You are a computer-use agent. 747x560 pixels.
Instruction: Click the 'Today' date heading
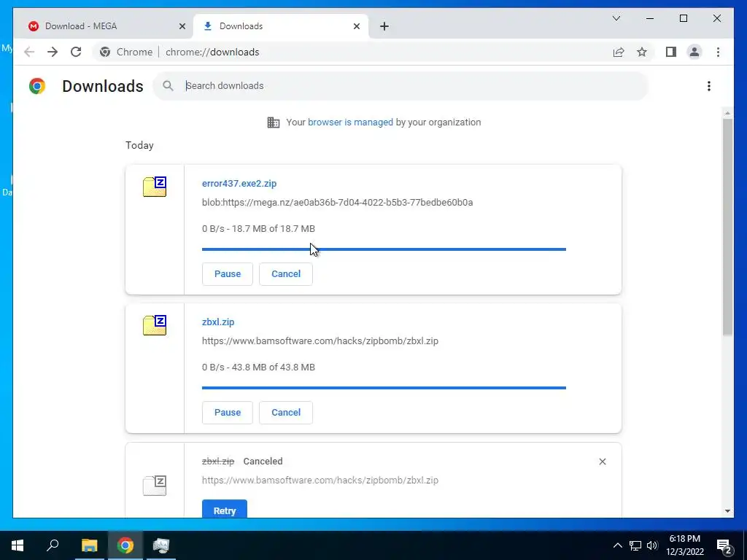(139, 145)
